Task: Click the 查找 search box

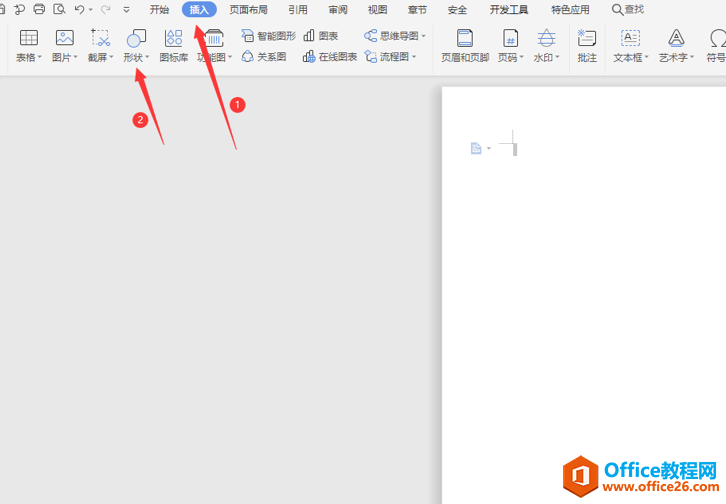Action: (628, 10)
